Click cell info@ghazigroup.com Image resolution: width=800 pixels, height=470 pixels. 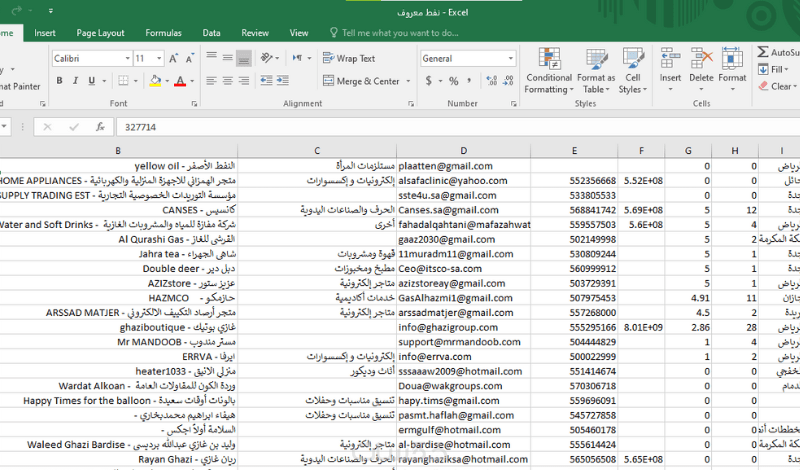pyautogui.click(x=463, y=327)
